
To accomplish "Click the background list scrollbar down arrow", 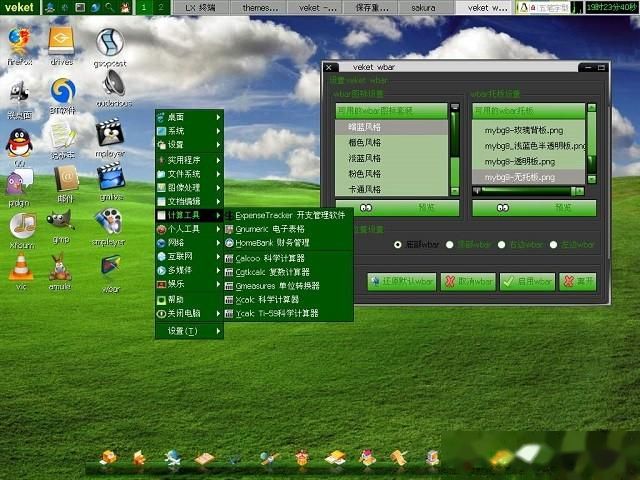I will pos(591,179).
